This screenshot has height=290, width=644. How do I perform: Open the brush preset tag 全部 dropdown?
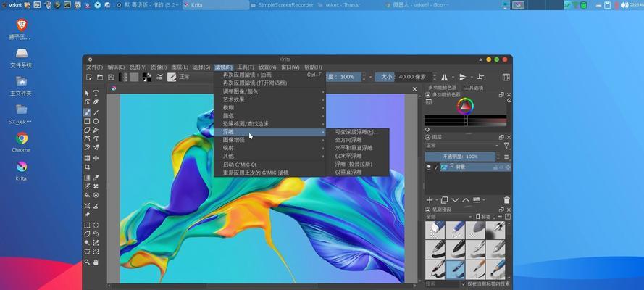449,217
